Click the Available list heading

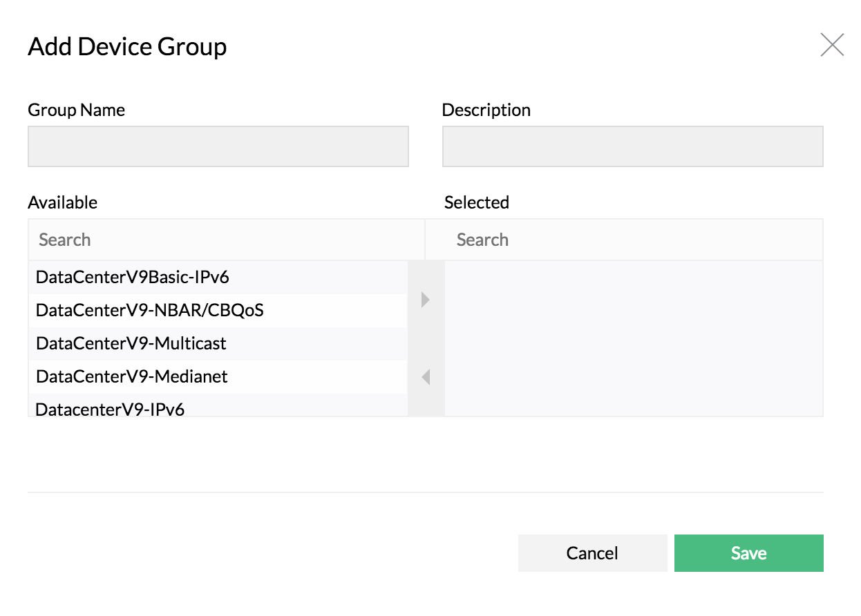63,202
